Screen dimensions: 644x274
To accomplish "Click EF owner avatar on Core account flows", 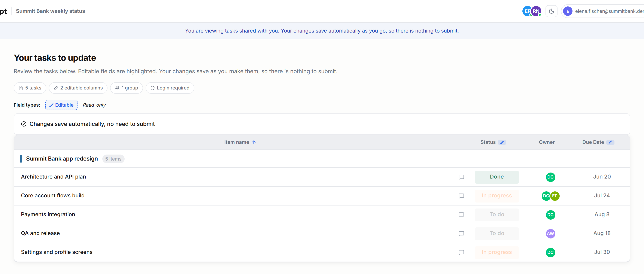I will 555,196.
